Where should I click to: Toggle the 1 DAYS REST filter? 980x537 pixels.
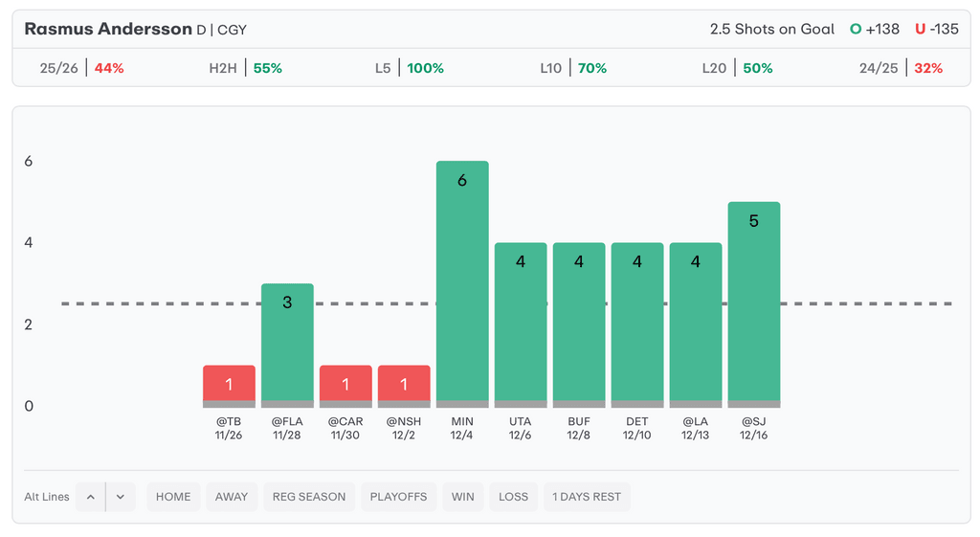point(587,497)
